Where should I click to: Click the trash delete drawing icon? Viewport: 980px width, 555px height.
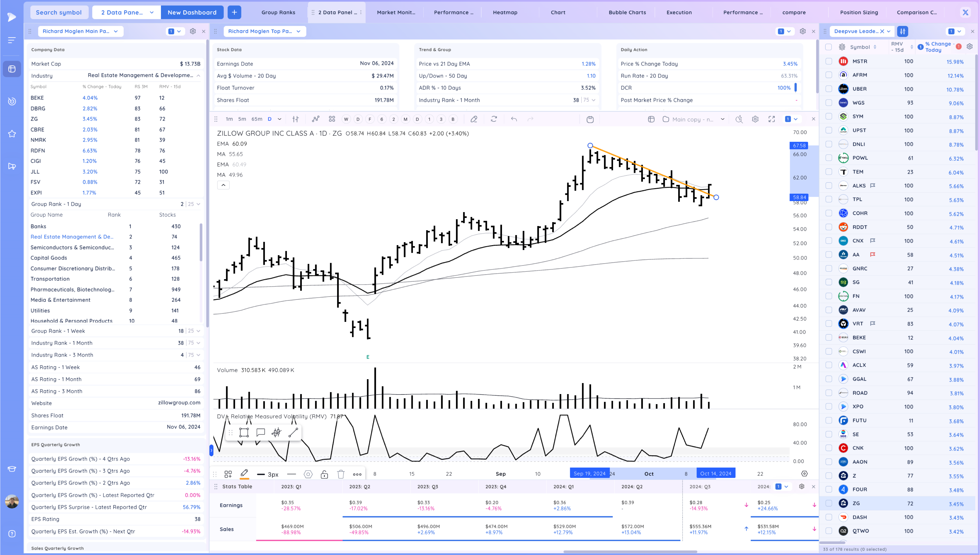point(341,474)
